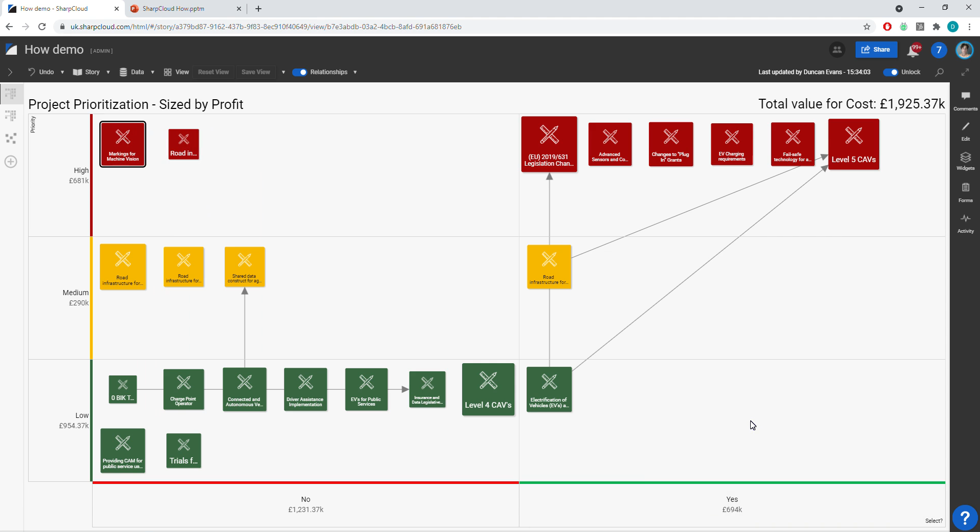
Task: Click the Undo icon in the toolbar
Action: click(31, 72)
